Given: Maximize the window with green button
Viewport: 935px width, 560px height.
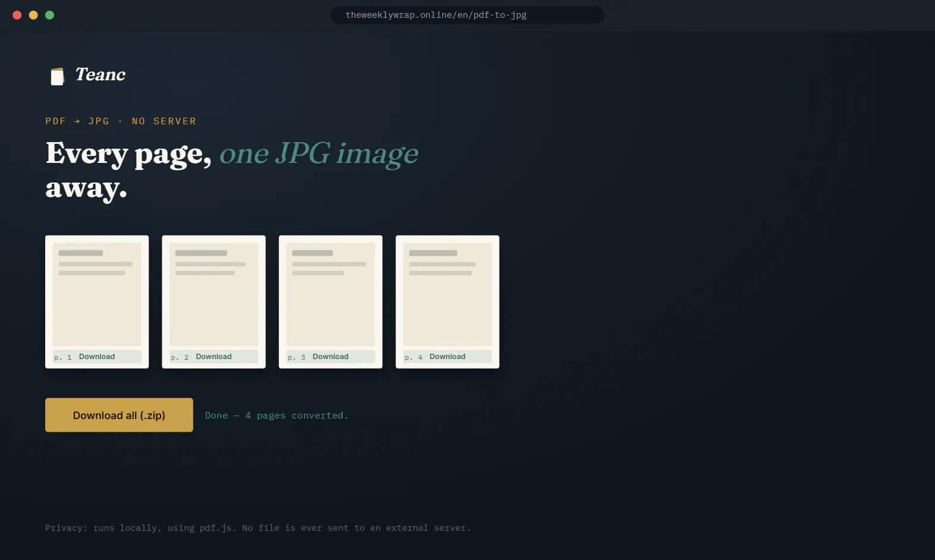Looking at the screenshot, I should coord(50,15).
